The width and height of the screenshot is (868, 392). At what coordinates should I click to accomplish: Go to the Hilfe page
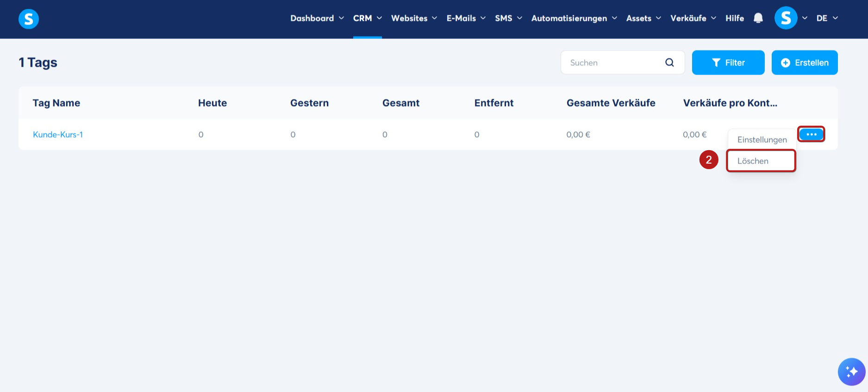point(735,18)
